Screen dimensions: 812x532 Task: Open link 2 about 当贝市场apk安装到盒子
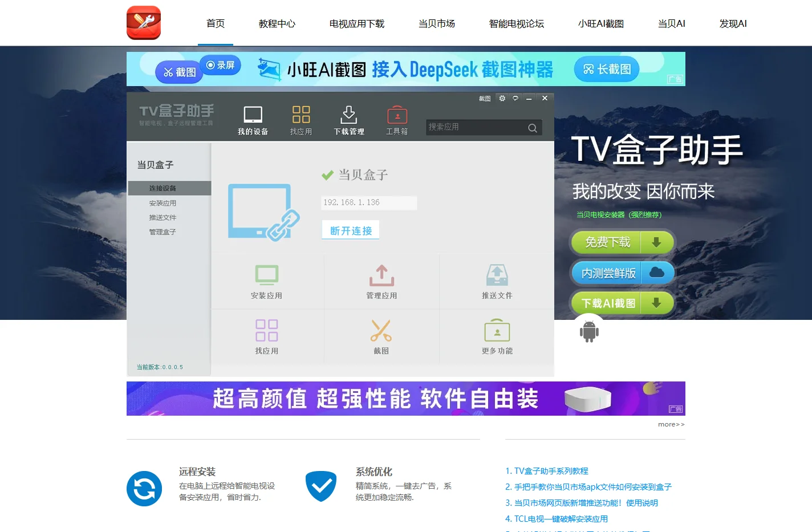588,487
